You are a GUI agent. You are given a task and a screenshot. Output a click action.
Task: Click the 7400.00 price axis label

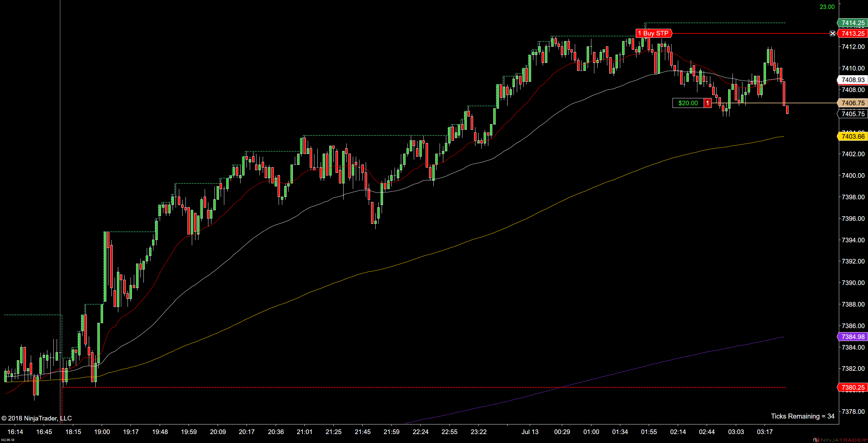(853, 175)
